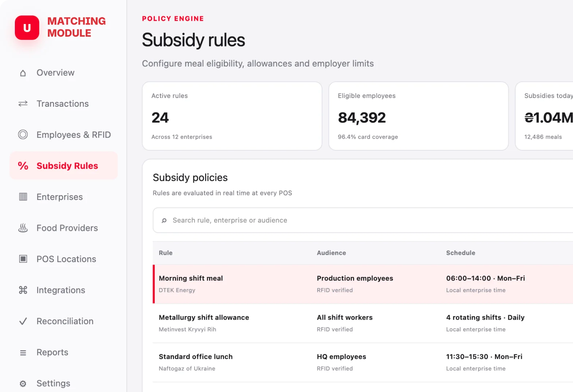This screenshot has height=392, width=573.
Task: Click the 96.4% card coverage text
Action: [x=368, y=137]
